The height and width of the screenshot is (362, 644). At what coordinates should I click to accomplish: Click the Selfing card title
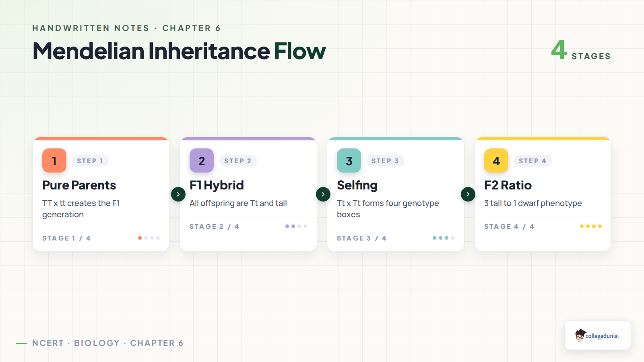357,185
